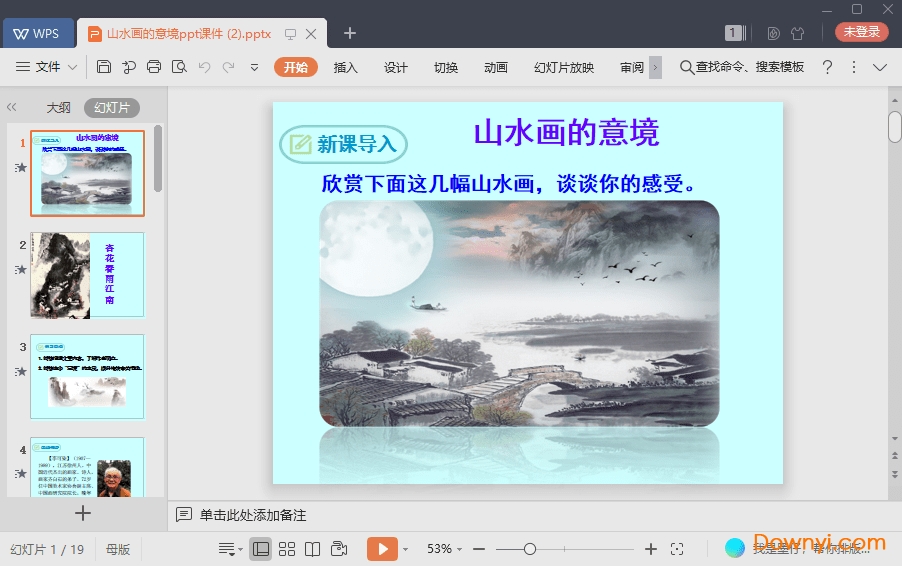Switch to the WPS home tab

[38, 33]
